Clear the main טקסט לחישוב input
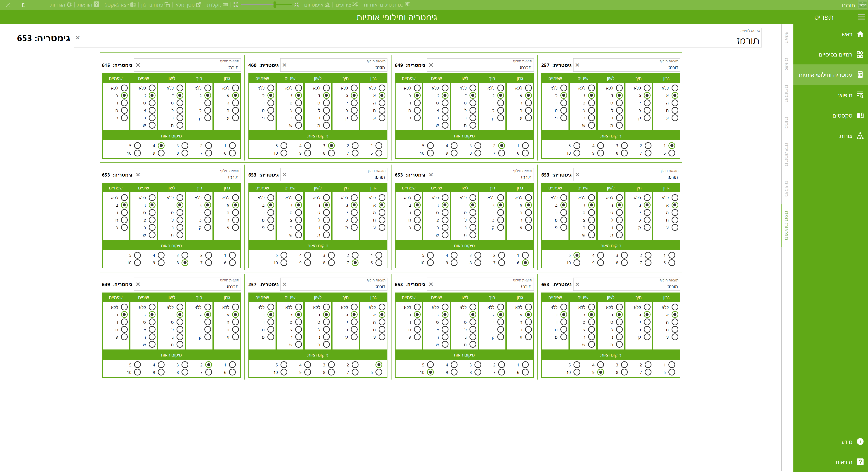Screen dimensions: 868x472 pyautogui.click(x=78, y=38)
